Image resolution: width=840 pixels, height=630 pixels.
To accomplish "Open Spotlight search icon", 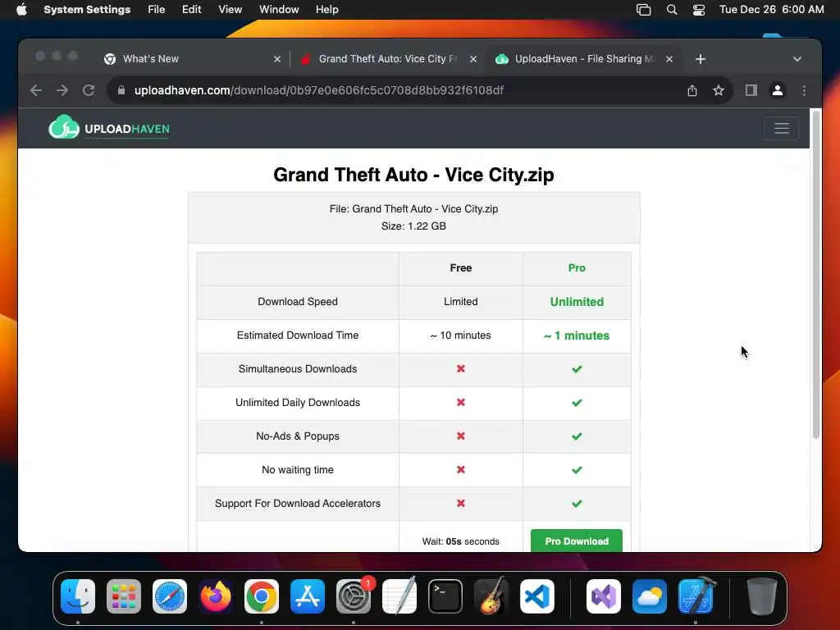I will pos(672,10).
